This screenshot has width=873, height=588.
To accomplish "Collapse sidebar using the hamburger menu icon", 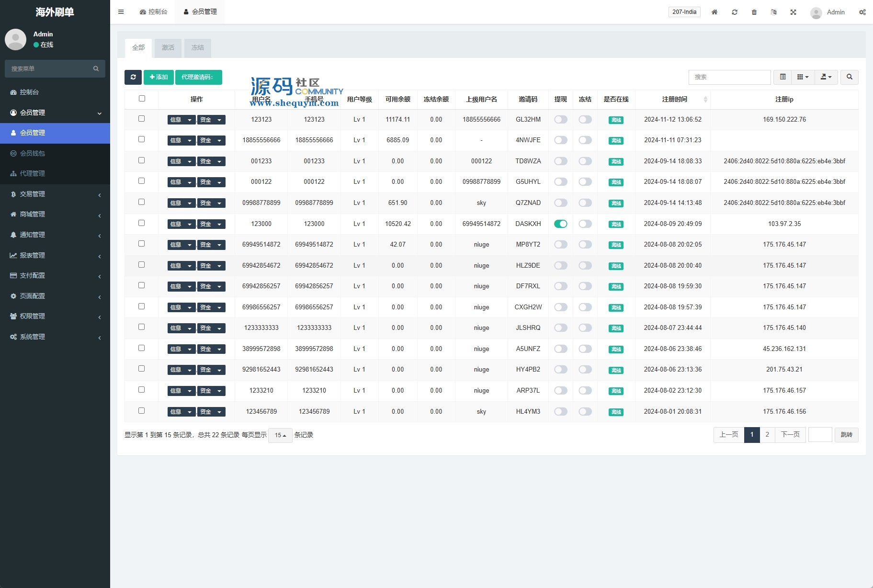I will click(x=121, y=12).
